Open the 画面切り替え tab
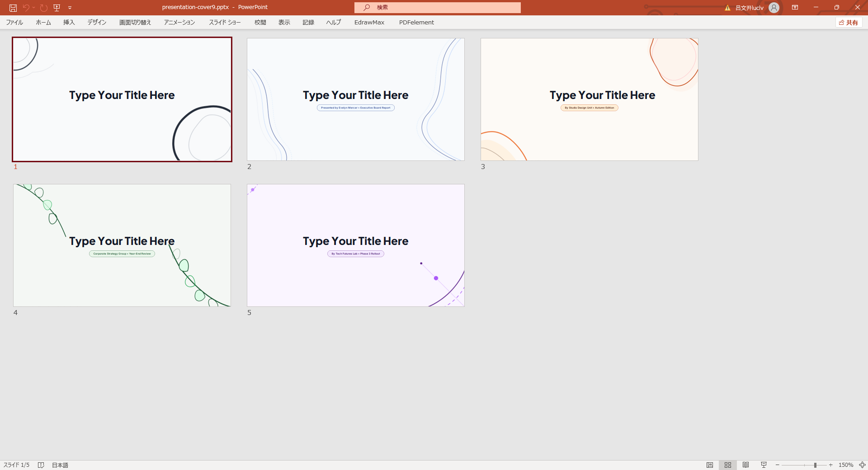 pos(135,22)
